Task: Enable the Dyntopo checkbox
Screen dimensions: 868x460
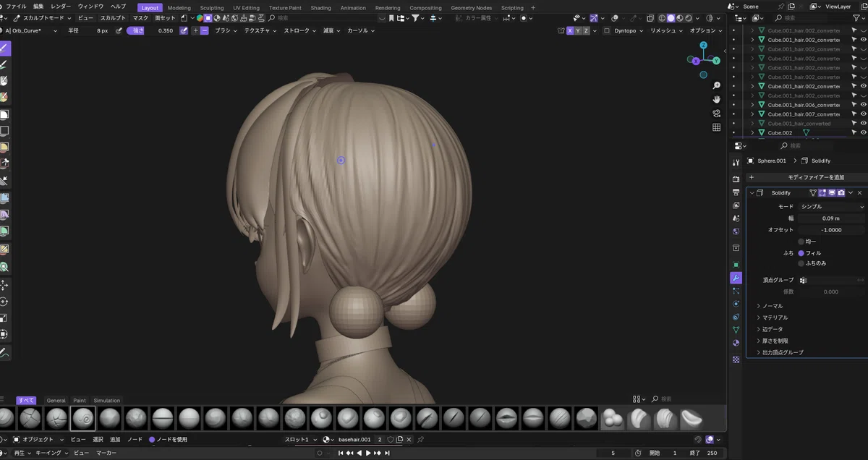Action: [x=607, y=30]
